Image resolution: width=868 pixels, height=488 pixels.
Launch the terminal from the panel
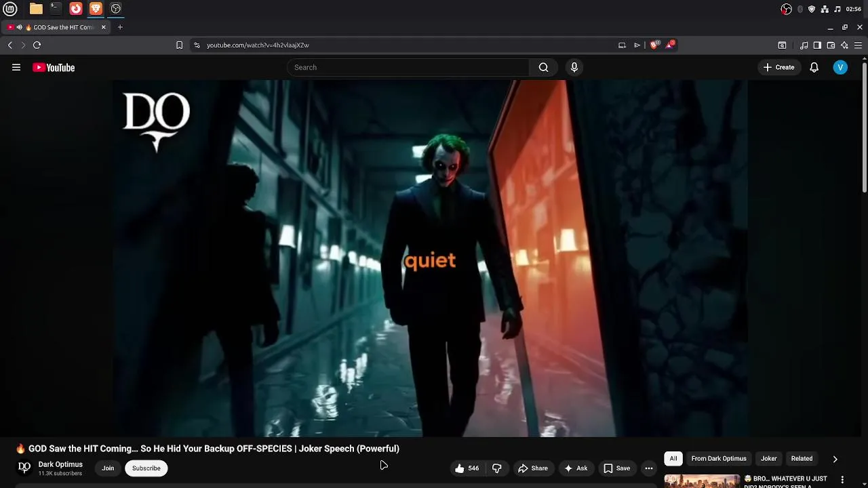[56, 9]
